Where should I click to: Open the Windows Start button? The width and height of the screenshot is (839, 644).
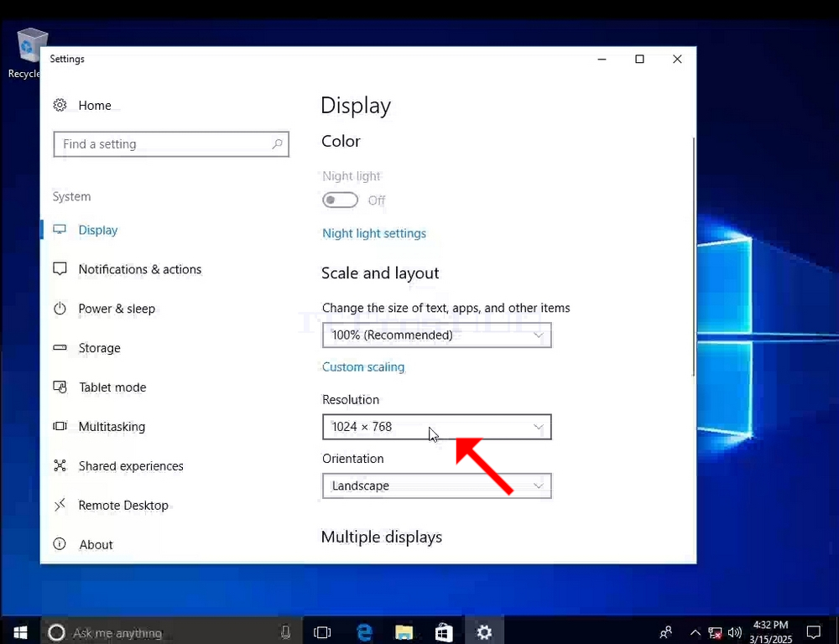coord(20,632)
